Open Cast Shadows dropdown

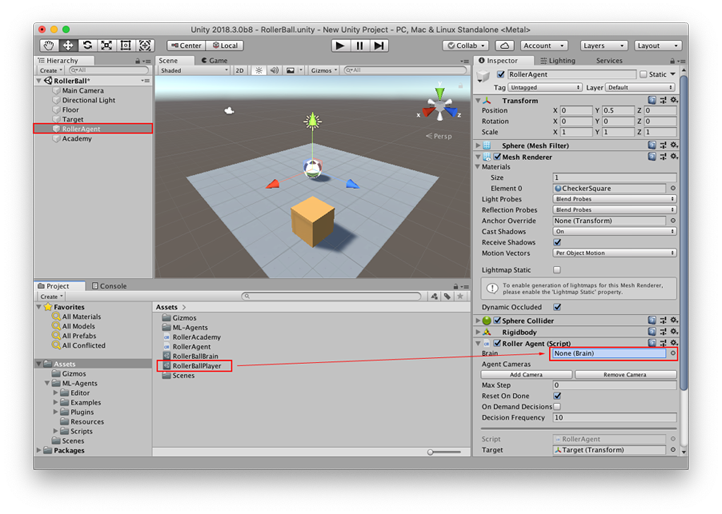[x=614, y=231]
